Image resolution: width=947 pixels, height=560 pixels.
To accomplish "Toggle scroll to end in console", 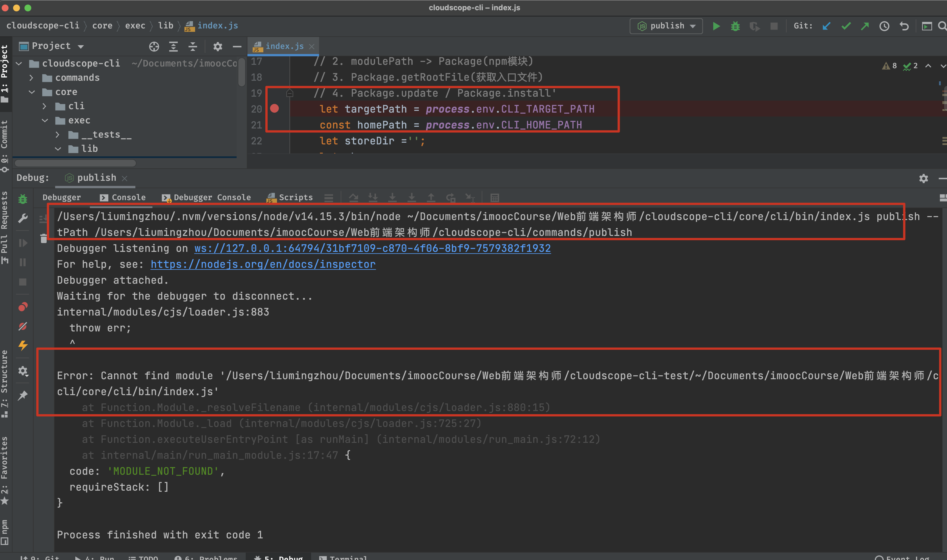I will (44, 219).
